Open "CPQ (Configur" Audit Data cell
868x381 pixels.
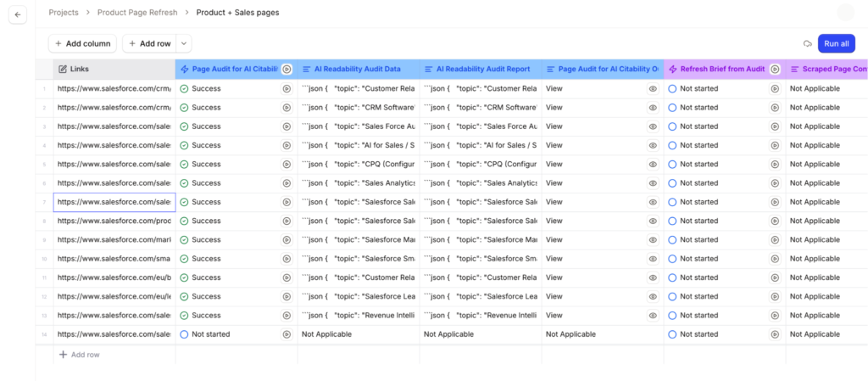pos(359,164)
